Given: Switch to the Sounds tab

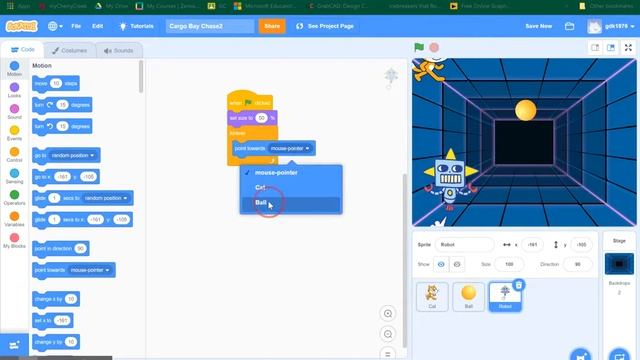Looking at the screenshot, I should 119,51.
